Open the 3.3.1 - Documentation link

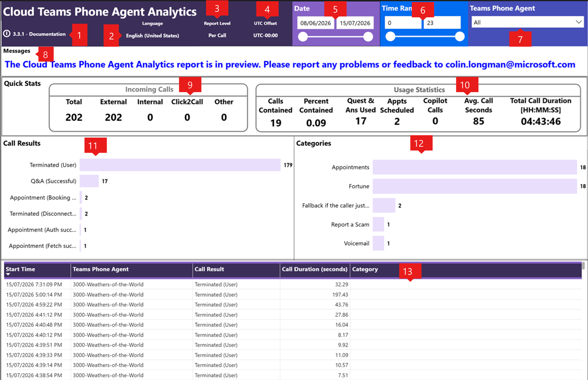tap(39, 34)
